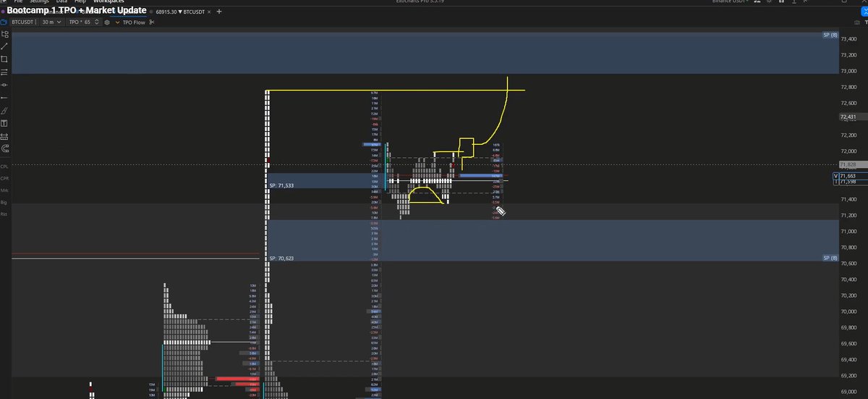Switch to the 68915.30 BTCUSDT tab
The height and width of the screenshot is (399, 868).
(x=182, y=12)
